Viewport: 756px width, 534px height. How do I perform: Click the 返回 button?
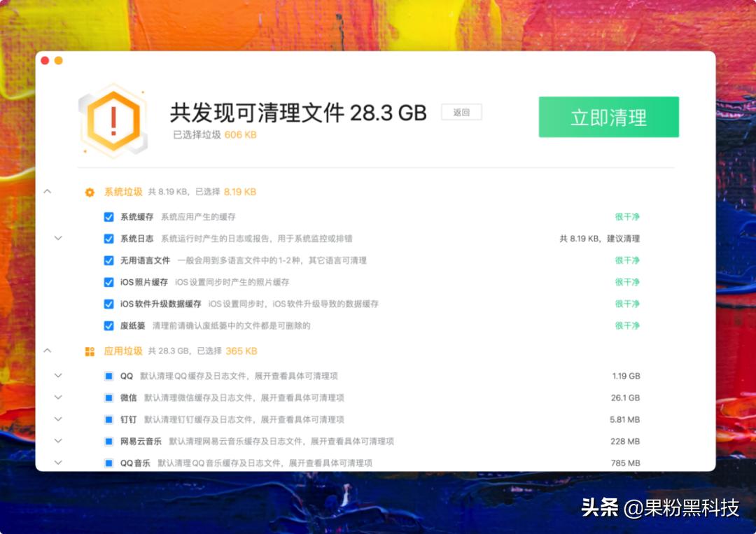pos(461,112)
